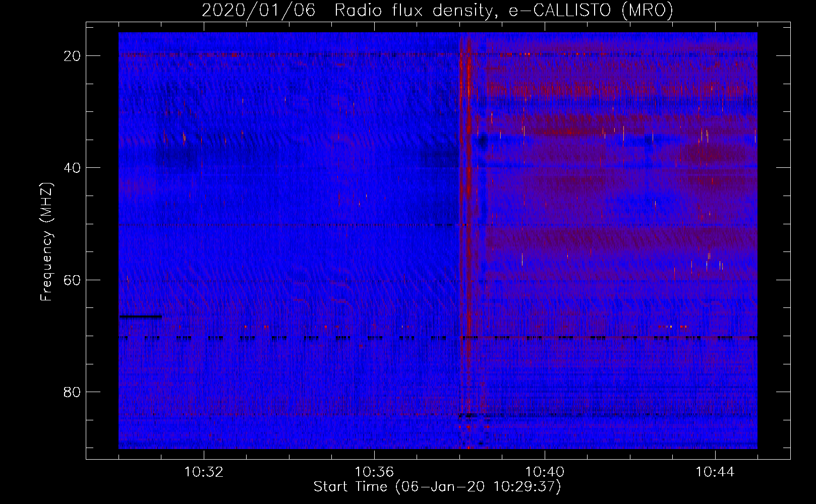
Task: Click the 'Frequency (MHZ)' y-axis label
Action: pyautogui.click(x=46, y=242)
